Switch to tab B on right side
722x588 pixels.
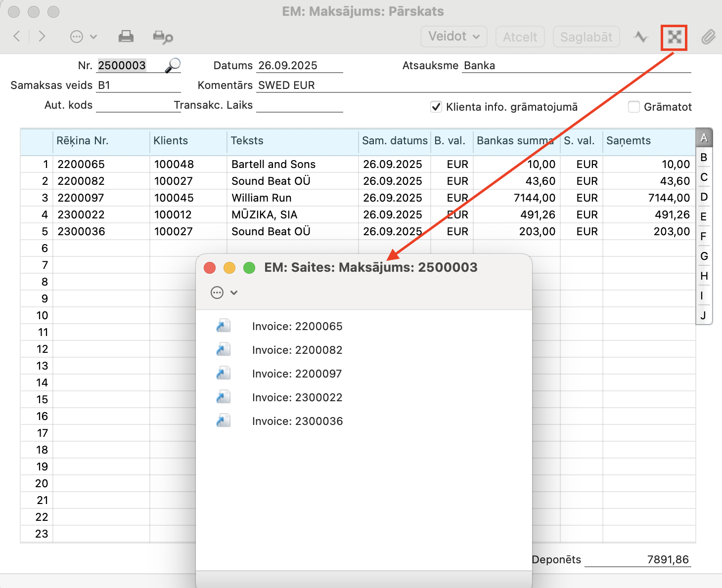[704, 158]
